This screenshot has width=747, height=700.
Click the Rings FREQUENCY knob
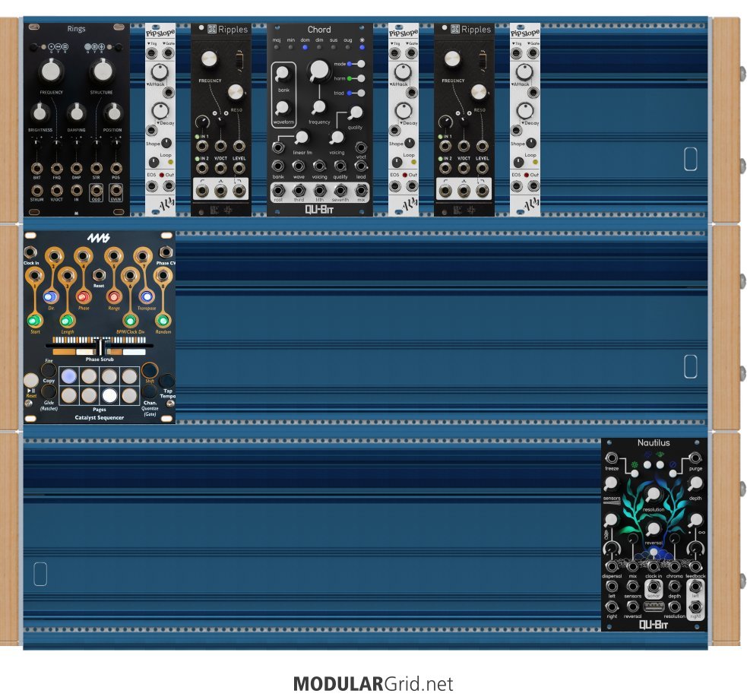50,71
